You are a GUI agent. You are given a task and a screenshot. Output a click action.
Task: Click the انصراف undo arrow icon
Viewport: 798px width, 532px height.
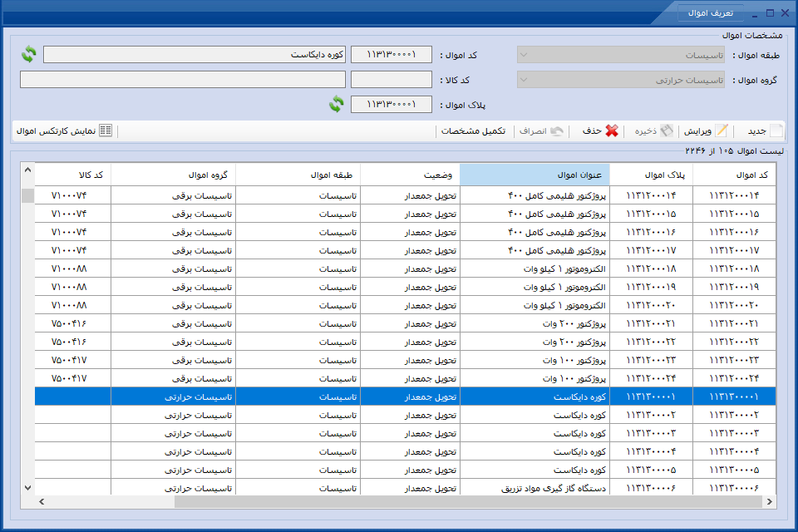coord(557,131)
